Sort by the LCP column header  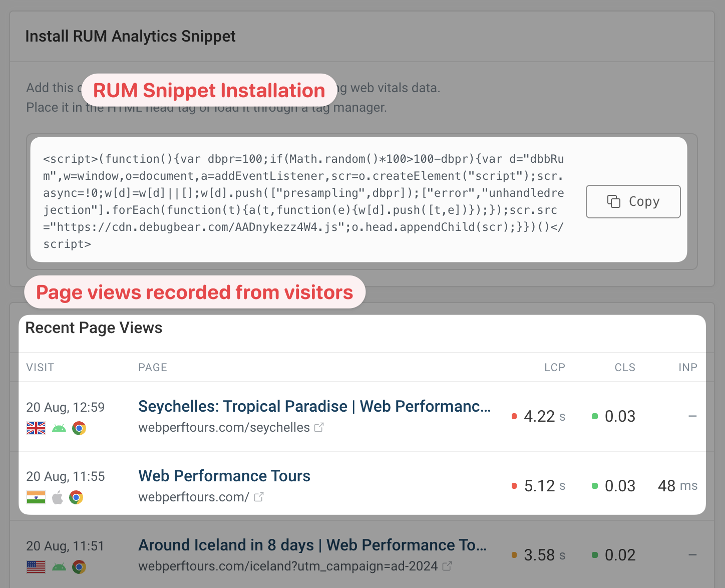coord(555,367)
